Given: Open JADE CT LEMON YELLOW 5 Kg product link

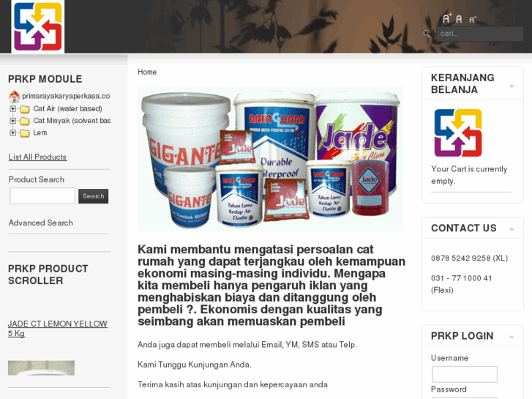Looking at the screenshot, I should coord(57,329).
